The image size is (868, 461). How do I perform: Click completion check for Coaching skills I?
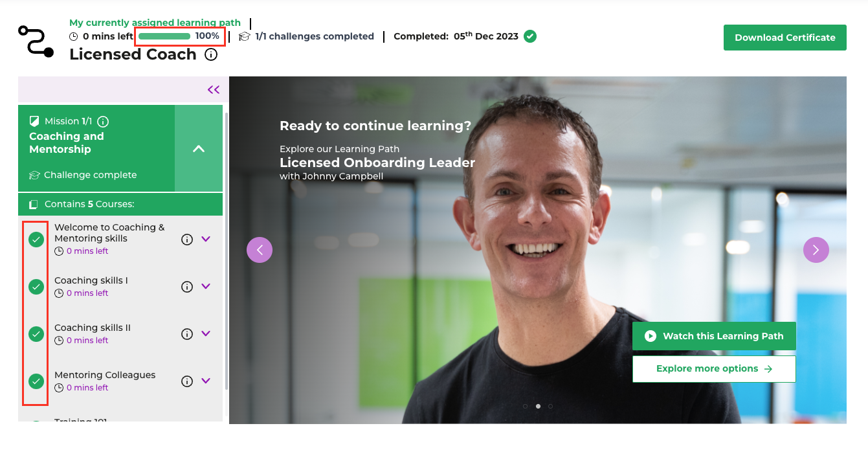point(36,286)
